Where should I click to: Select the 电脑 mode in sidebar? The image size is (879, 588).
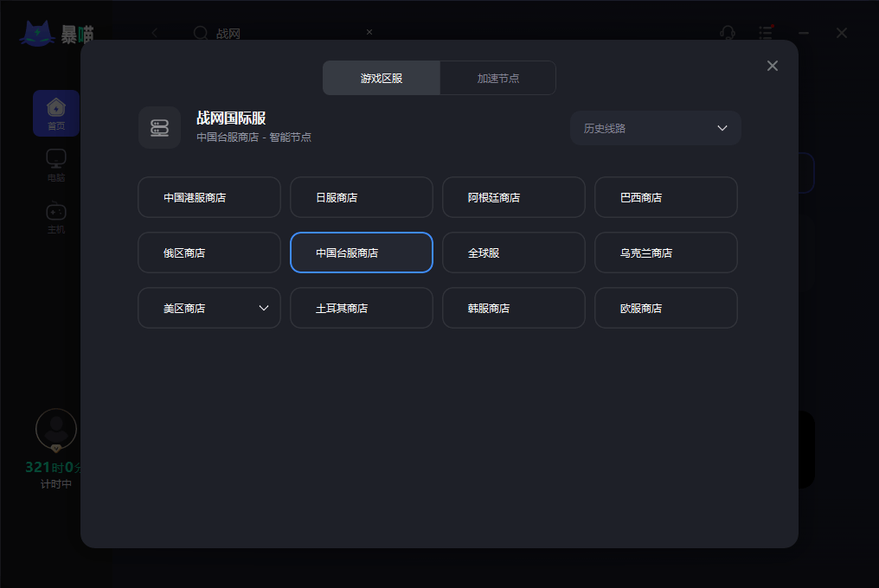pyautogui.click(x=55, y=164)
